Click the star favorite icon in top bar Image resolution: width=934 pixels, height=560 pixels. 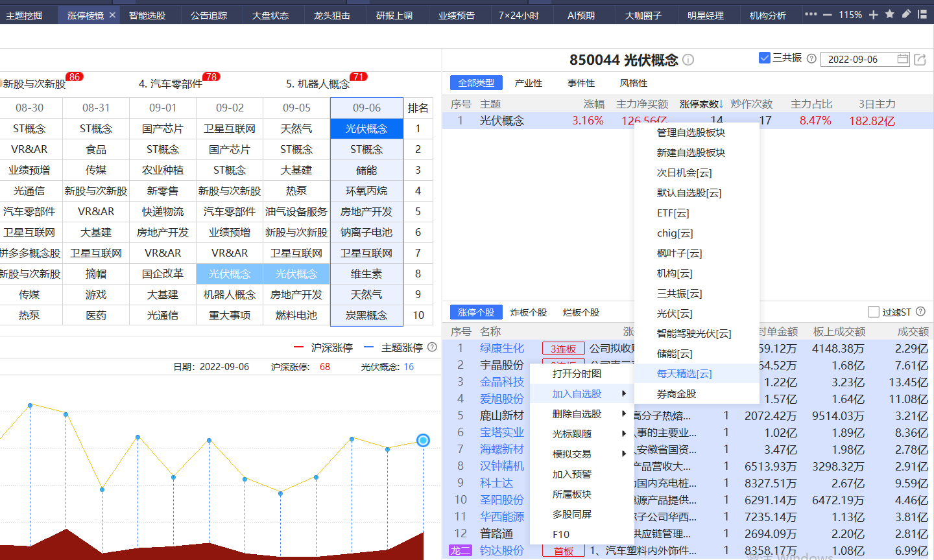coord(890,14)
